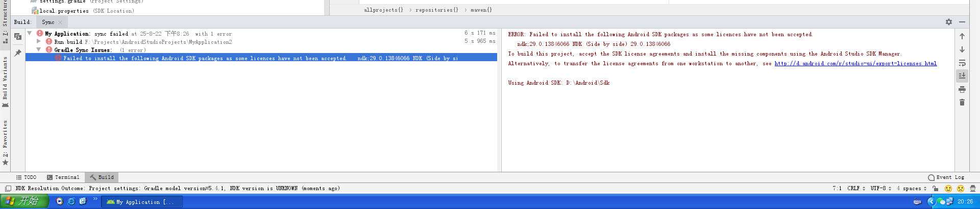The image size is (980, 209).
Task: Open the 4 spaces indent dropdown
Action: [x=912, y=189]
